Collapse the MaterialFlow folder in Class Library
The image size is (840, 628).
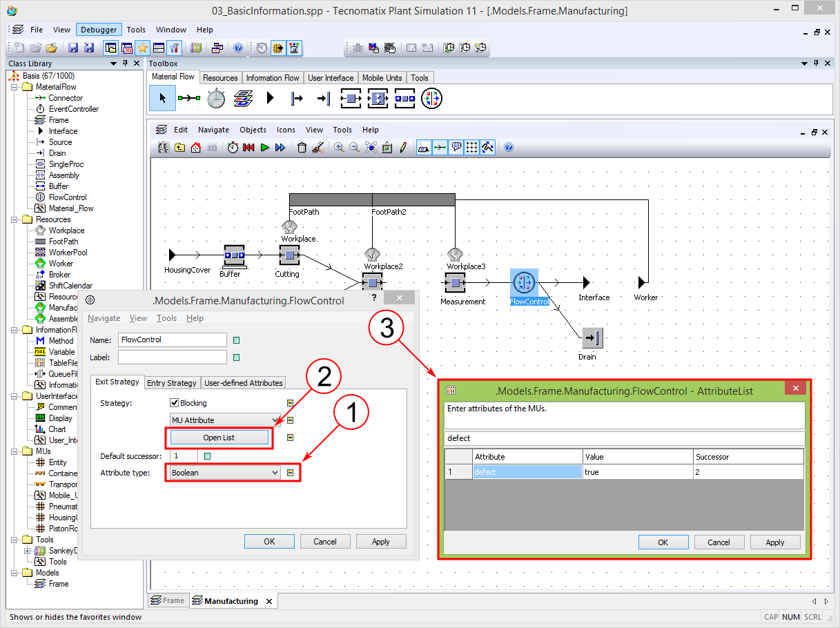[x=14, y=87]
